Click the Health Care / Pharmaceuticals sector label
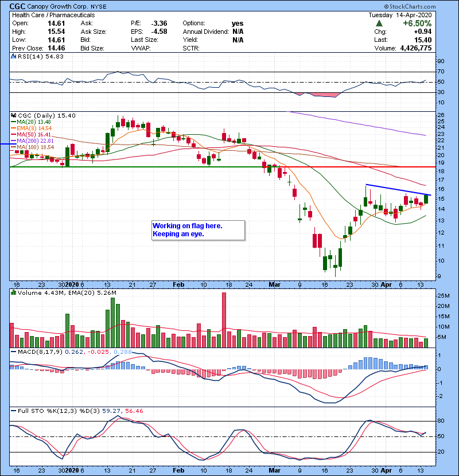This screenshot has height=476, width=459. [x=53, y=15]
